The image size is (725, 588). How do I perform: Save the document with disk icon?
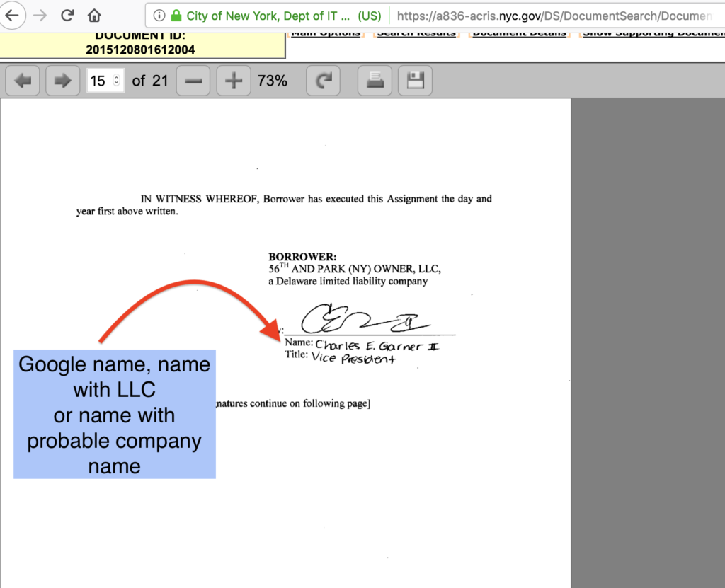(415, 81)
